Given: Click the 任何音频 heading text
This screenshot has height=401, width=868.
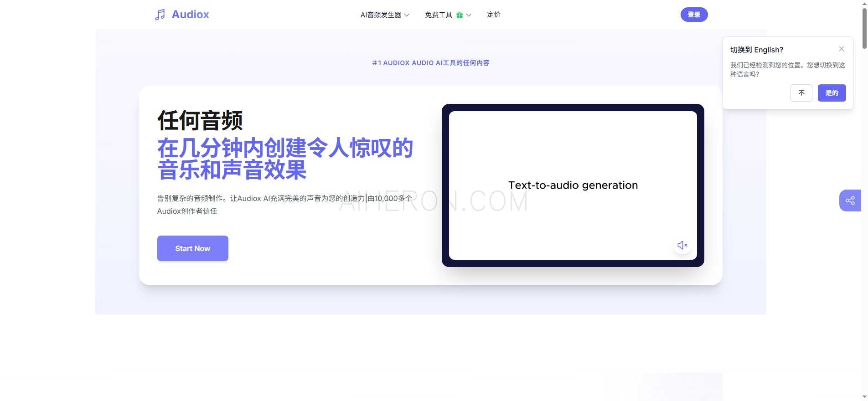Looking at the screenshot, I should pyautogui.click(x=200, y=121).
